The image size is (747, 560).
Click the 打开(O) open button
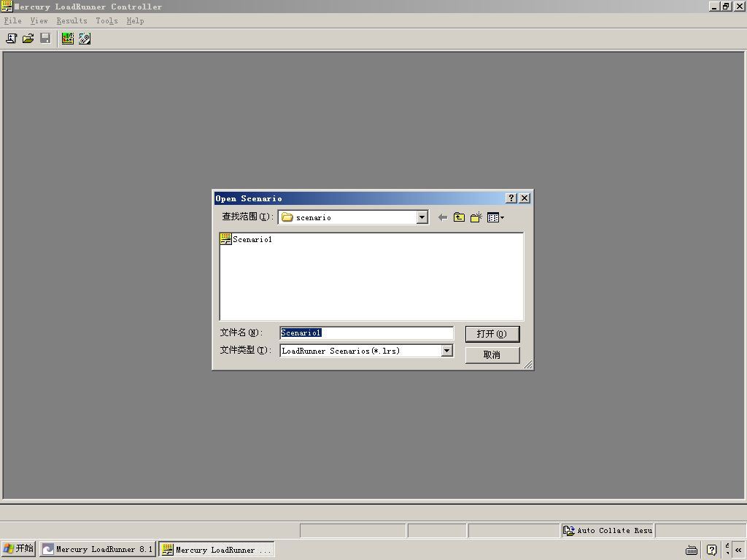coord(492,334)
